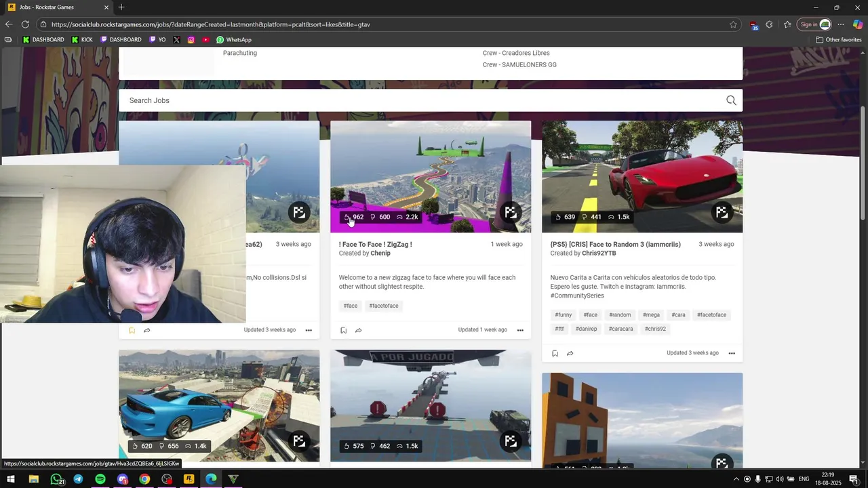The image size is (868, 488).
Task: Click the address bar URL
Action: click(x=211, y=24)
